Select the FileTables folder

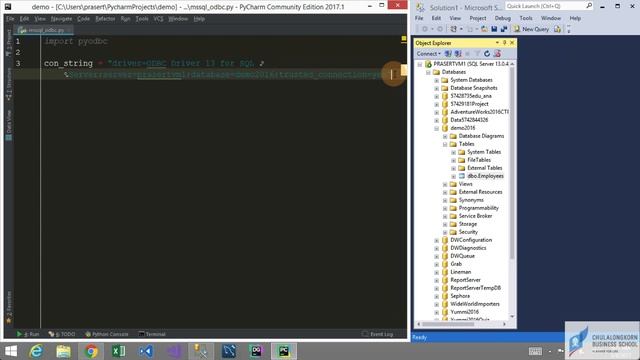(479, 160)
